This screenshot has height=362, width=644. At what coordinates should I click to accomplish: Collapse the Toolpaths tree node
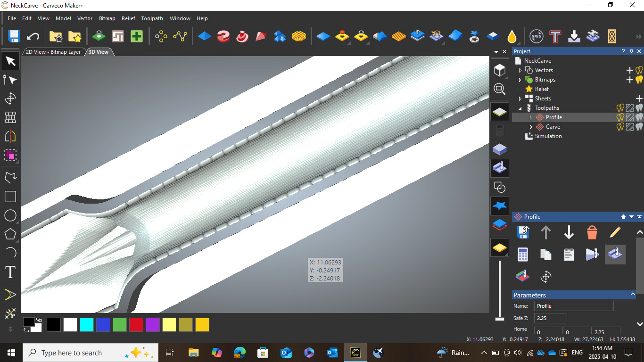(520, 108)
